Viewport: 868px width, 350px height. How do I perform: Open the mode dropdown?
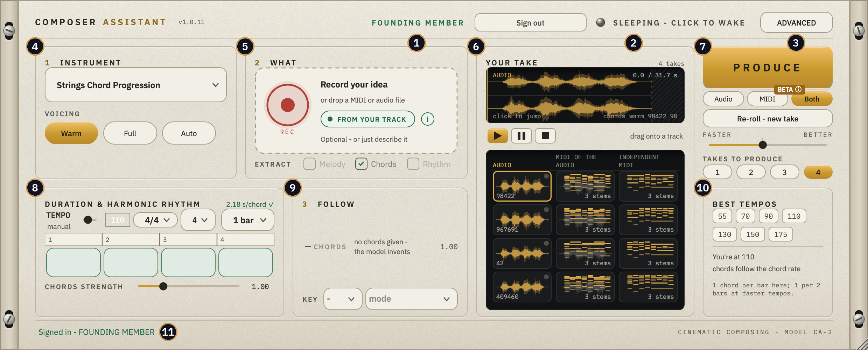pyautogui.click(x=411, y=299)
